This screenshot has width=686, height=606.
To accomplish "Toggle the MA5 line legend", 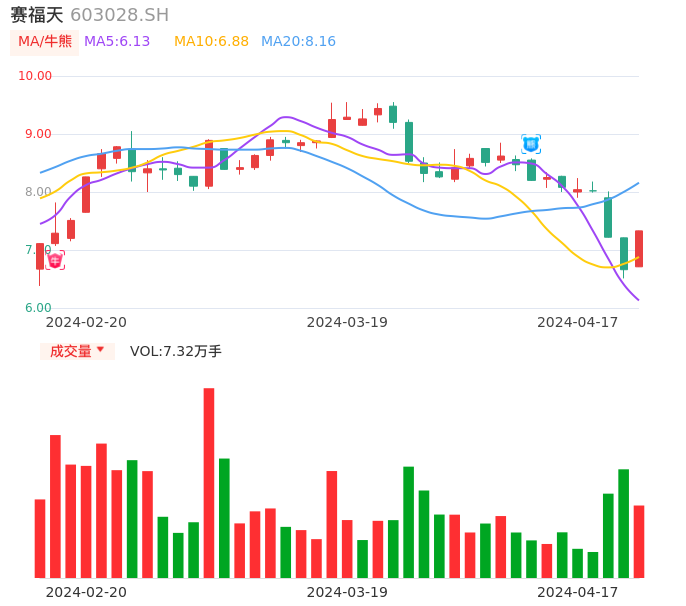I will (117, 42).
